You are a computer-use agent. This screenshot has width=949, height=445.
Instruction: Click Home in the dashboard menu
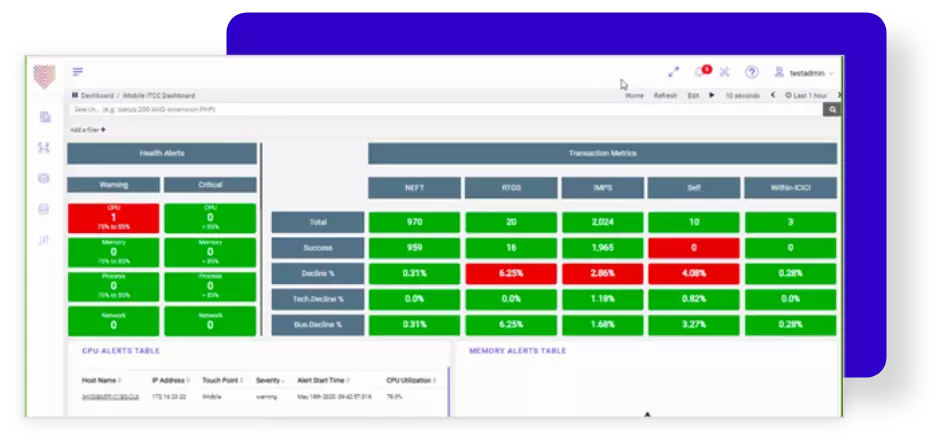tap(634, 95)
